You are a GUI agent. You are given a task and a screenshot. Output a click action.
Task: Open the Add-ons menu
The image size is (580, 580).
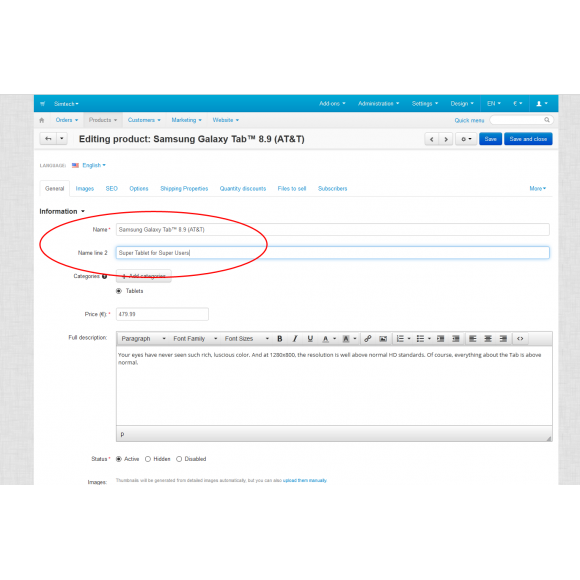tap(332, 104)
